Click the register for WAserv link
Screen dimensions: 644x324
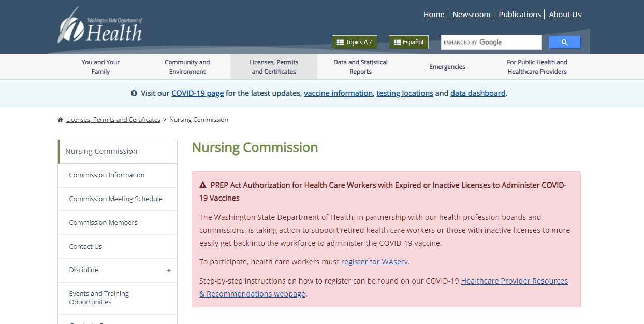pos(374,262)
